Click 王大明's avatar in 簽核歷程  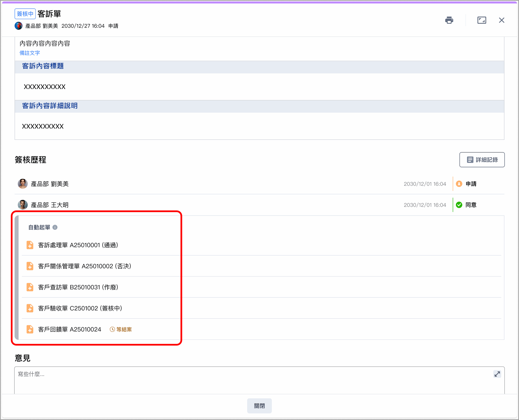point(22,205)
